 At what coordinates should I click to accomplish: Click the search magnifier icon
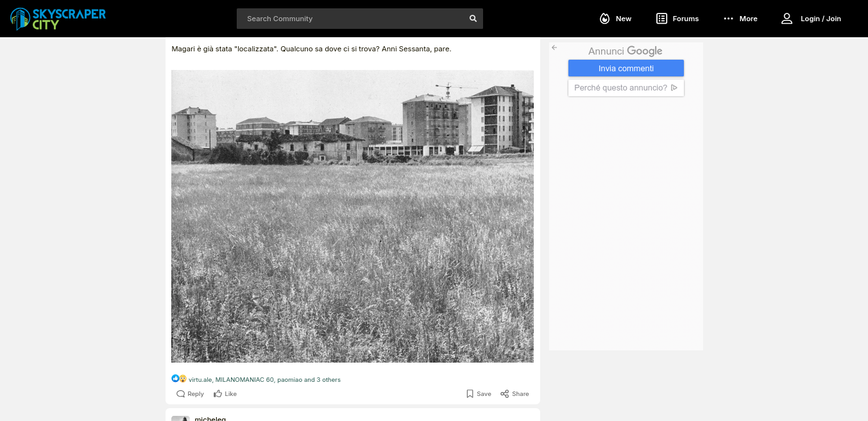click(x=473, y=19)
